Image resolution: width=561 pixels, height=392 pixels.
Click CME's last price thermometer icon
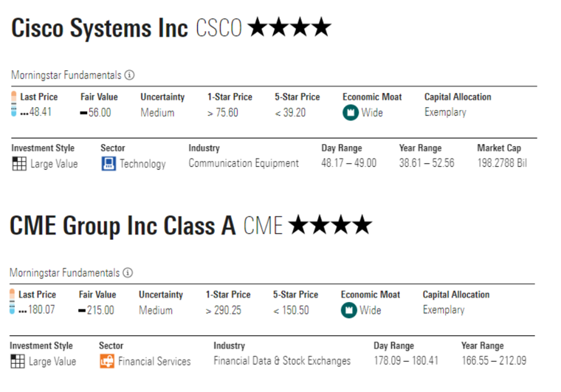click(x=13, y=302)
